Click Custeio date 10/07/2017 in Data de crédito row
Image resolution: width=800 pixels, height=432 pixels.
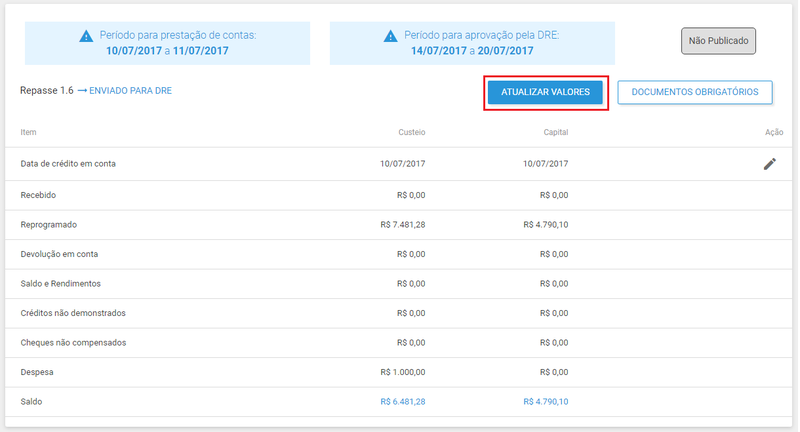(x=403, y=164)
